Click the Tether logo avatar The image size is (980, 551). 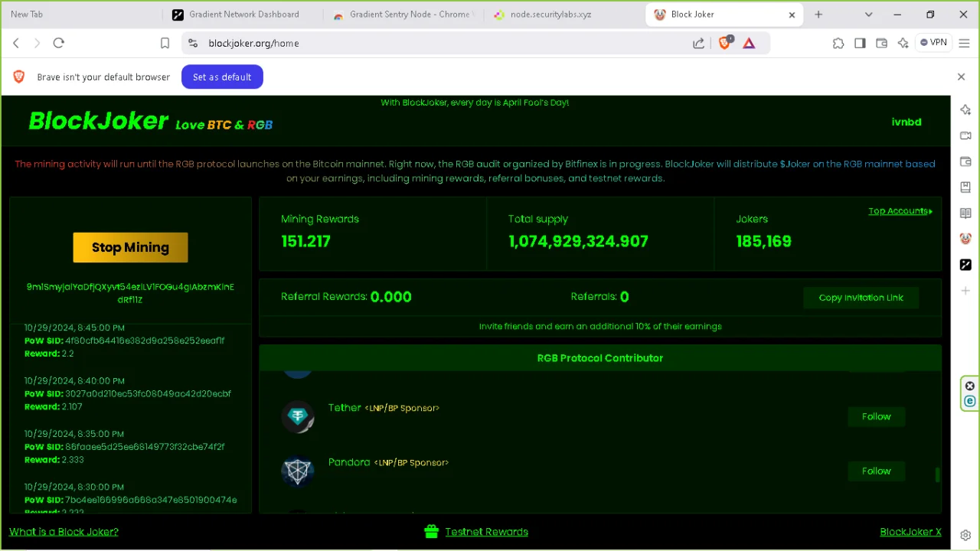point(298,417)
